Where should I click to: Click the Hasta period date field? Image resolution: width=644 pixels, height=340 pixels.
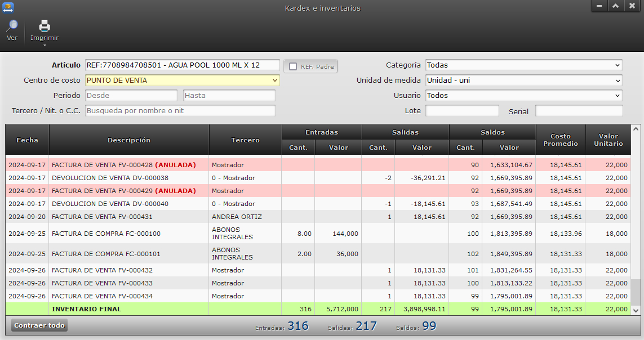[x=229, y=96]
